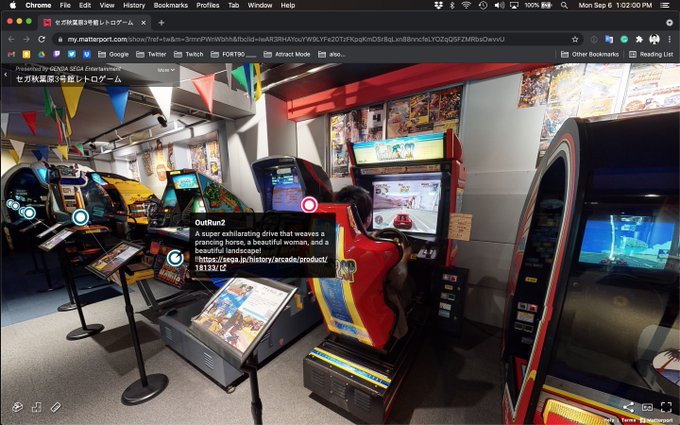Click the pink OutRun2 Mattertag marker
Viewport: 680px width, 425px height.
309,205
